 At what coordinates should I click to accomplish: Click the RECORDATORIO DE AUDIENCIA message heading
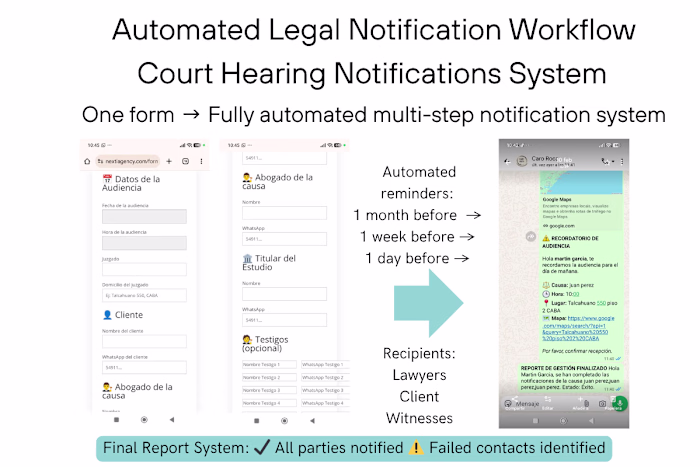coord(571,242)
